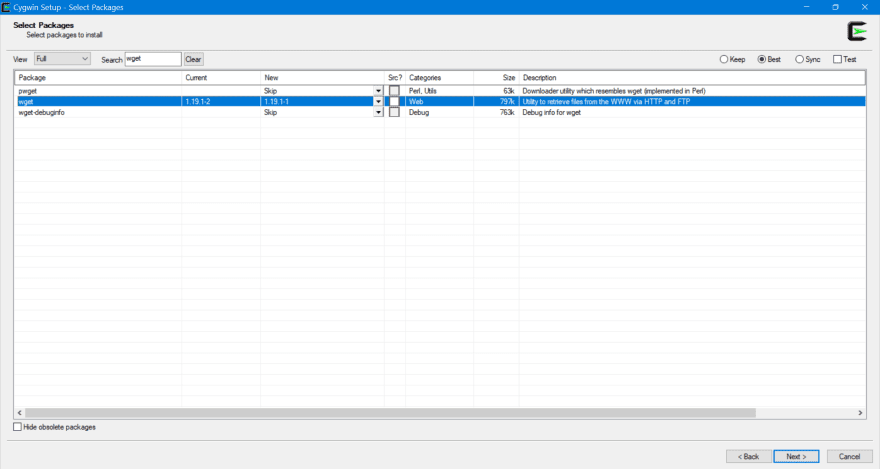This screenshot has width=880, height=469.
Task: Open the New version dropdown for wget
Action: pyautogui.click(x=378, y=102)
